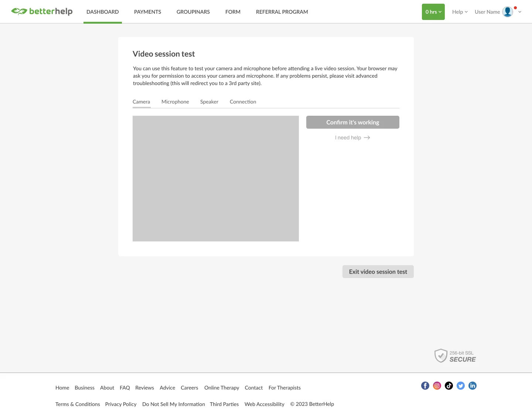
Task: Switch to the Speaker tab
Action: point(209,102)
